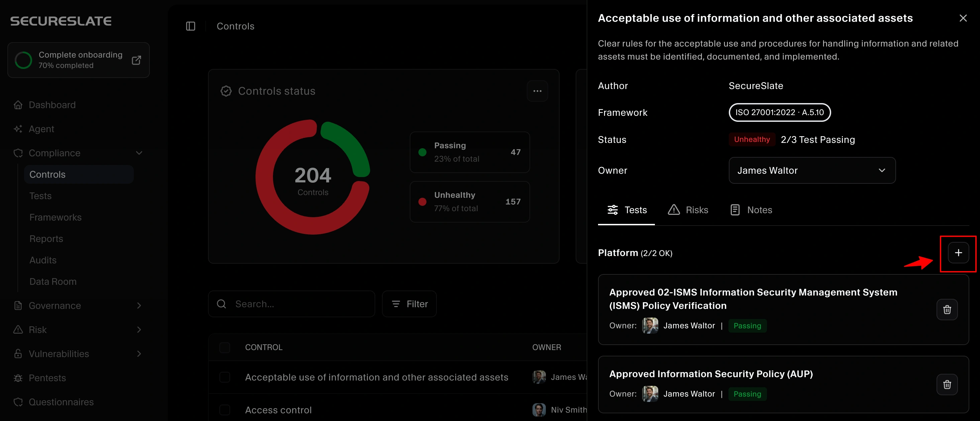This screenshot has height=421, width=980.
Task: Open the onboarding external link icon
Action: pos(136,60)
